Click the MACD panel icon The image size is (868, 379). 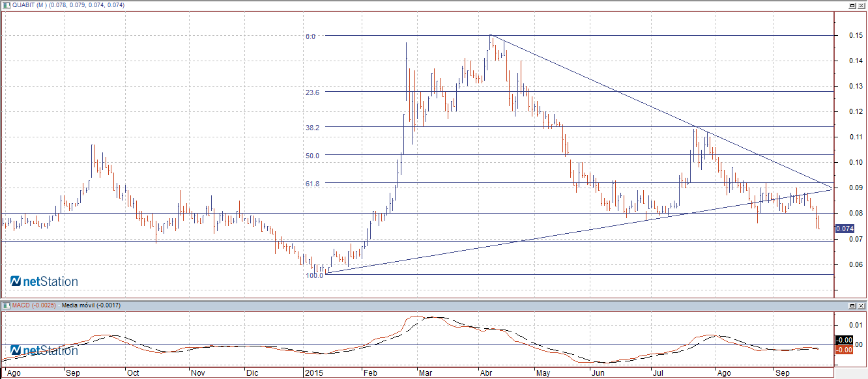coord(6,305)
